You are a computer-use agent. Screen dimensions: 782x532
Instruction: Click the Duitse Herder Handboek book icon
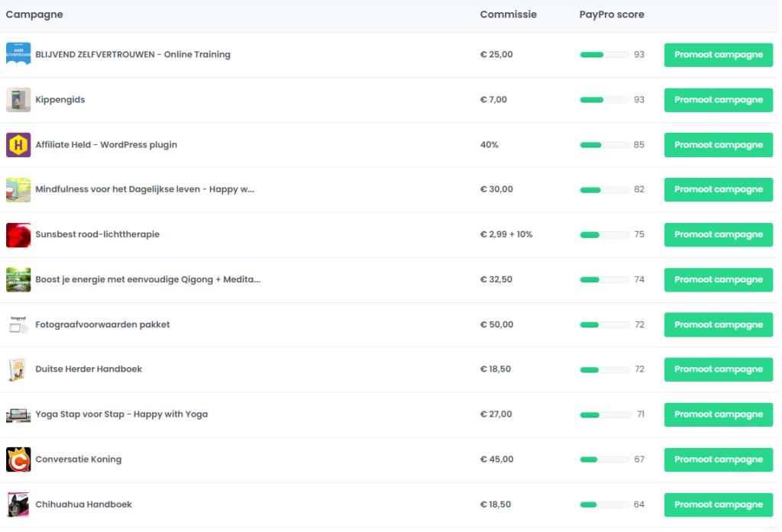18,369
